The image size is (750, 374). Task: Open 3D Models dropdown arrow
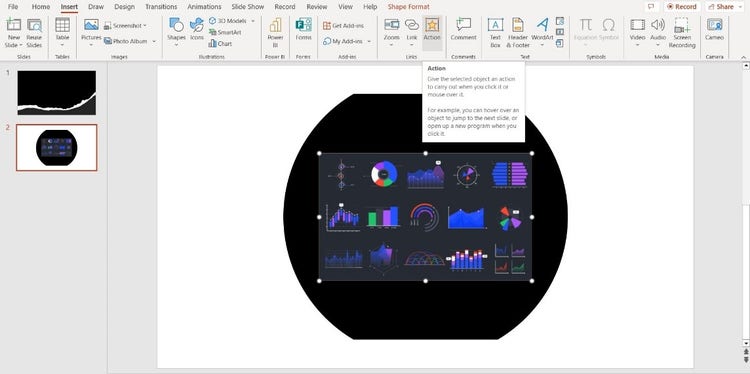(x=253, y=21)
